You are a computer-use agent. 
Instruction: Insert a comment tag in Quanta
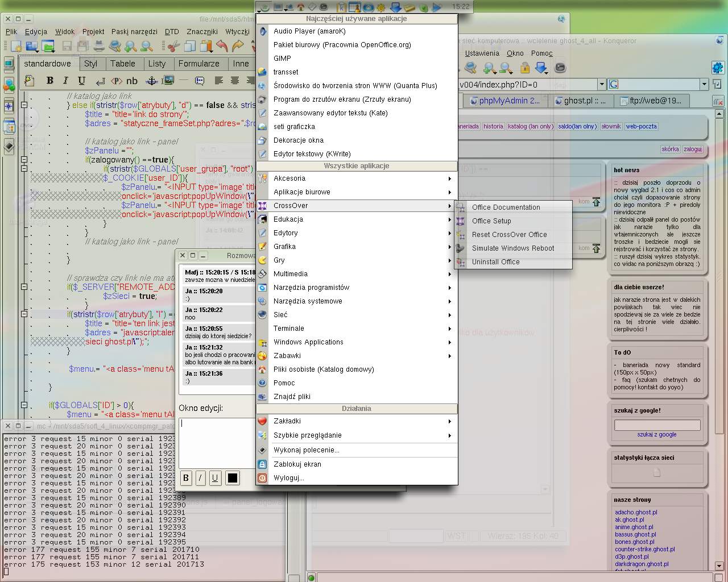pyautogui.click(x=200, y=81)
